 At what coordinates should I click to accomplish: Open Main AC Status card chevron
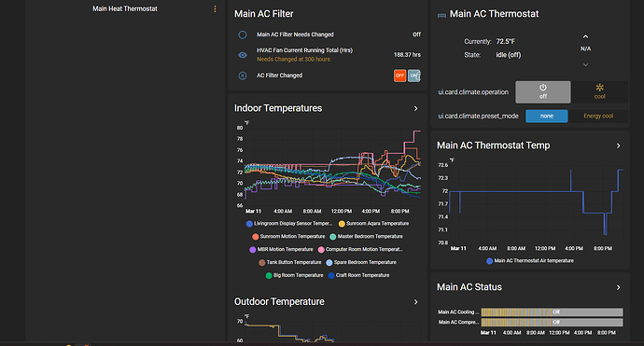click(x=618, y=287)
